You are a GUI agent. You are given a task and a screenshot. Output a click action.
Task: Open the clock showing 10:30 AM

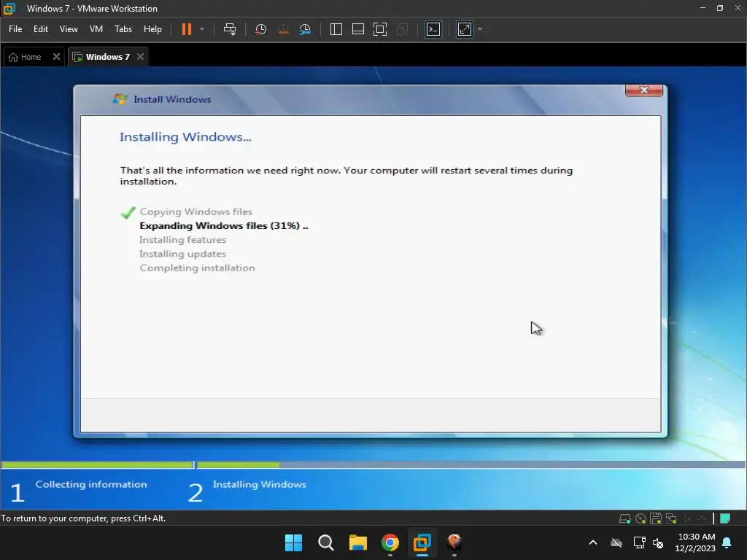[696, 542]
